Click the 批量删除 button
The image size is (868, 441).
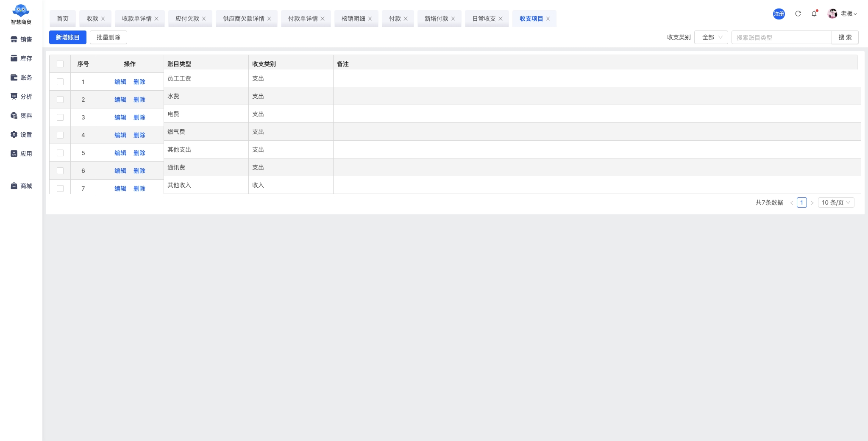tap(108, 37)
